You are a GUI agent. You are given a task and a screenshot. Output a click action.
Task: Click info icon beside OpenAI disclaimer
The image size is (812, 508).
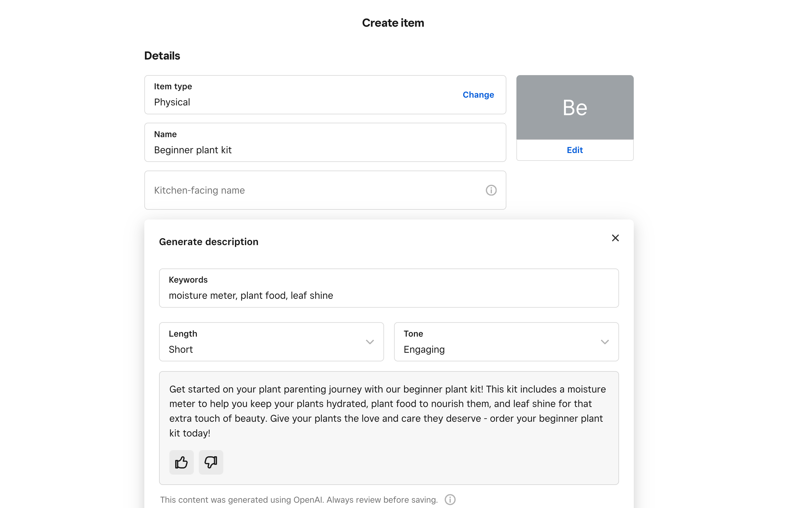pos(450,500)
